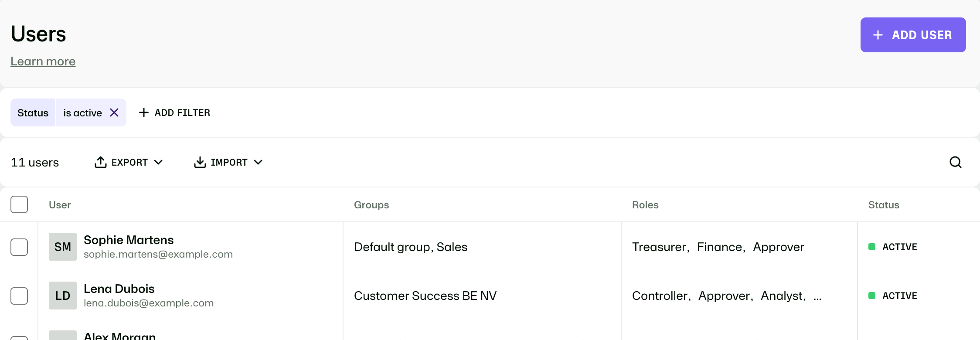Click Add Filter button
The image size is (980, 340).
coord(174,112)
